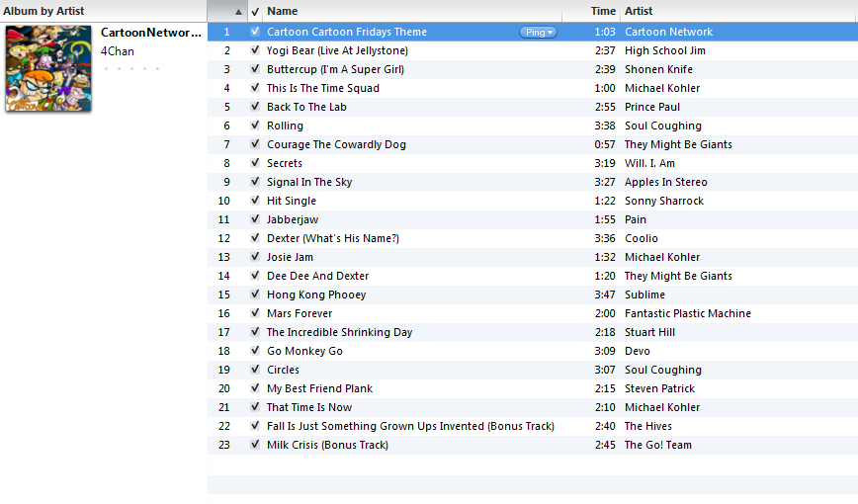Toggle the checkbox for Circles by Soul Coughing
The width and height of the screenshot is (858, 504).
(x=255, y=370)
